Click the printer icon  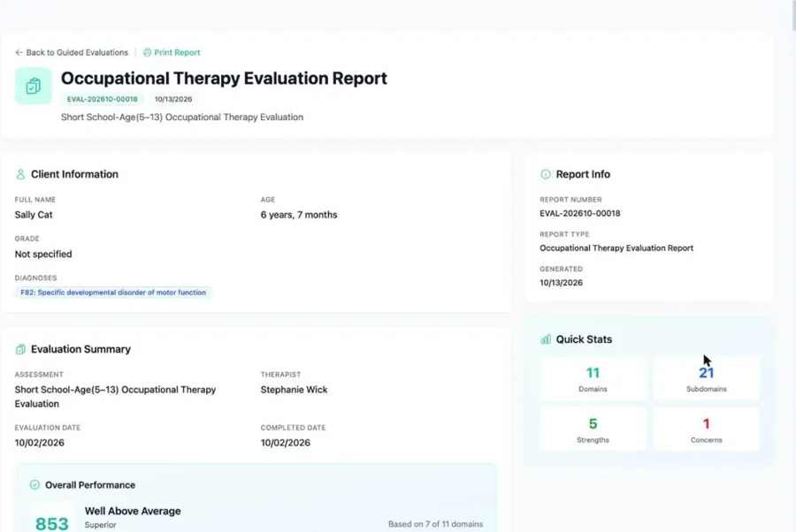point(147,52)
